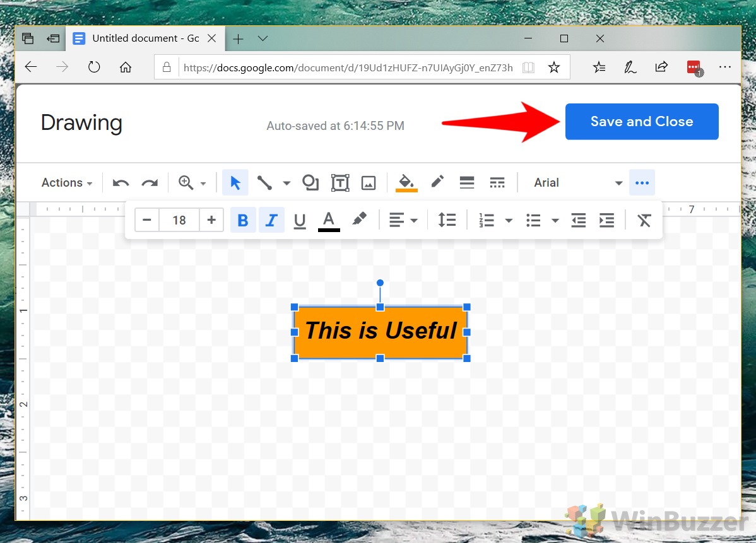Viewport: 756px width, 543px height.
Task: Click the Zoom magnifier tool
Action: point(186,183)
